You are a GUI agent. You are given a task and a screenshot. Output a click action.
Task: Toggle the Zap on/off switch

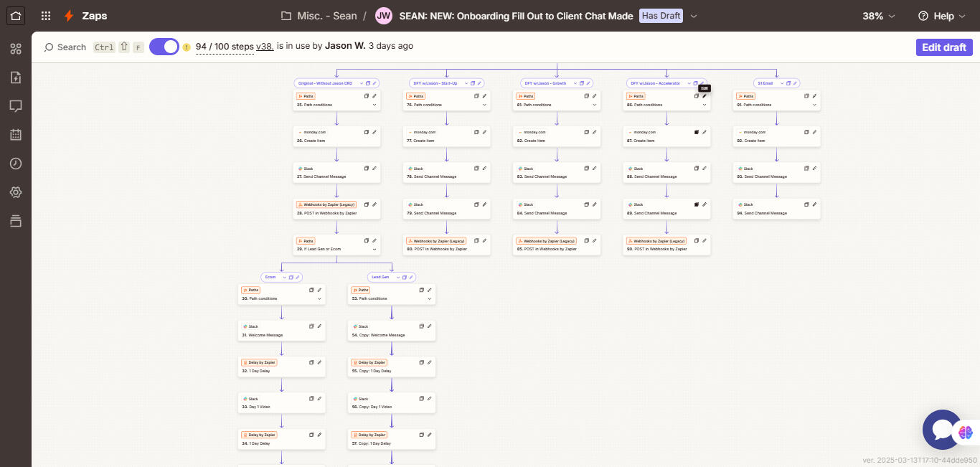[164, 47]
